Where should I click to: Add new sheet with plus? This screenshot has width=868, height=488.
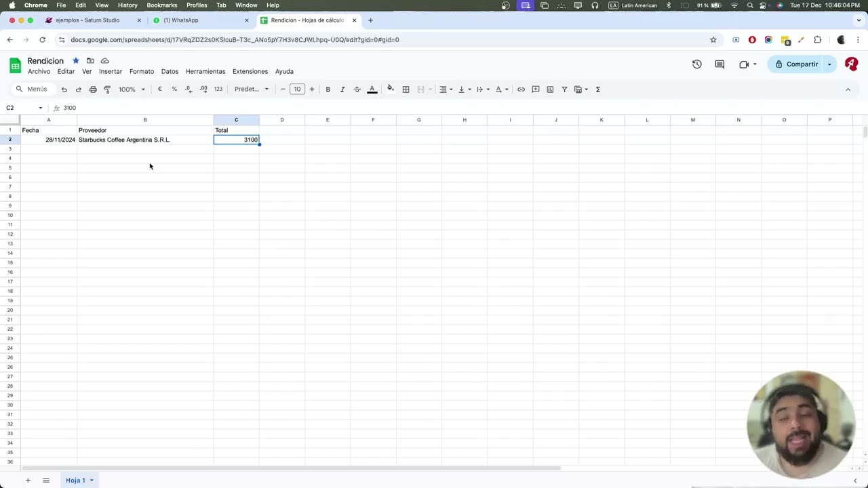28,481
